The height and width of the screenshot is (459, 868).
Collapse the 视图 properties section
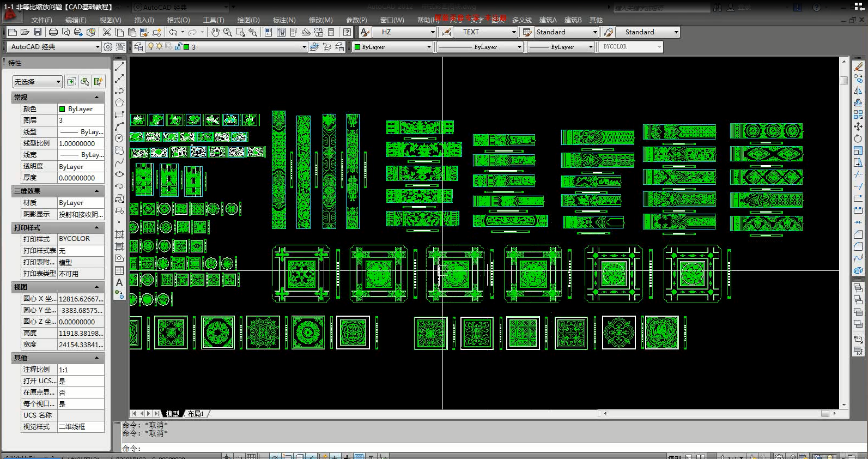(97, 287)
